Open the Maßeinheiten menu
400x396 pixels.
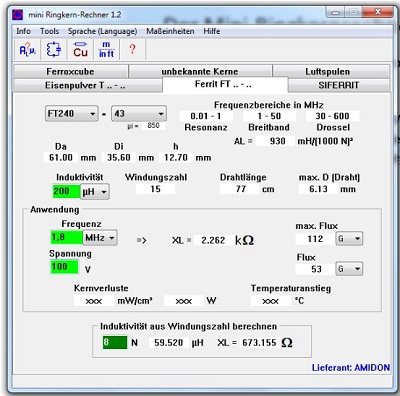coord(170,31)
